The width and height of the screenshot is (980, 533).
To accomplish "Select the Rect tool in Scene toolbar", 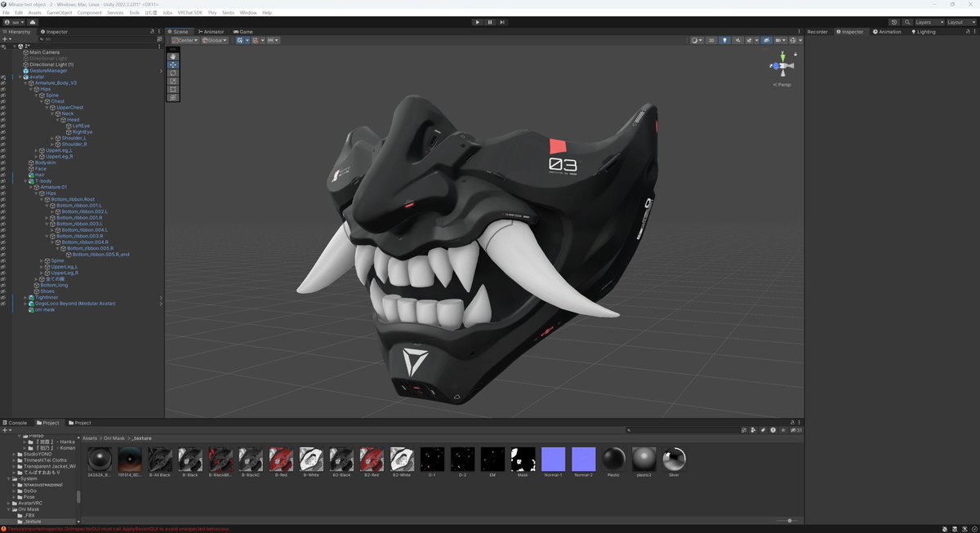I will click(172, 89).
